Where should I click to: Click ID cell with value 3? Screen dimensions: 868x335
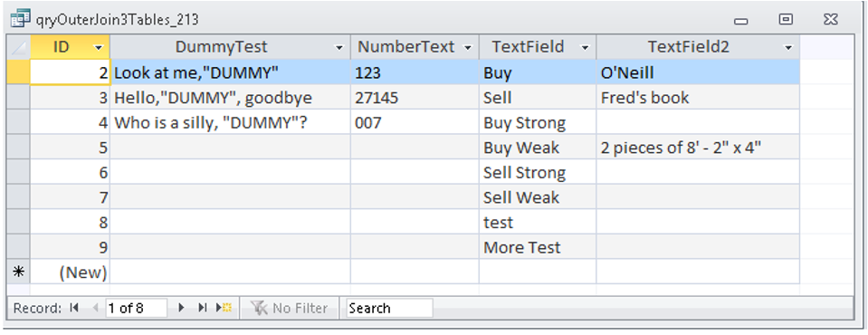[x=70, y=98]
